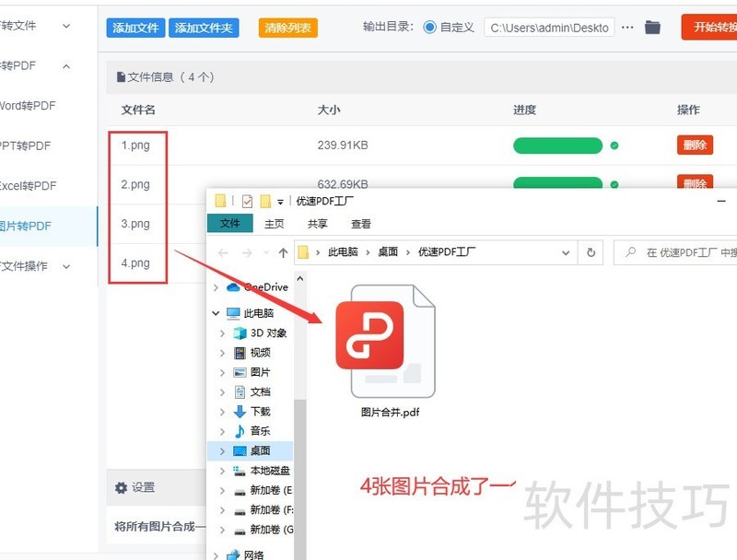
Task: Select 音乐 in navigation tree
Action: coord(260,431)
